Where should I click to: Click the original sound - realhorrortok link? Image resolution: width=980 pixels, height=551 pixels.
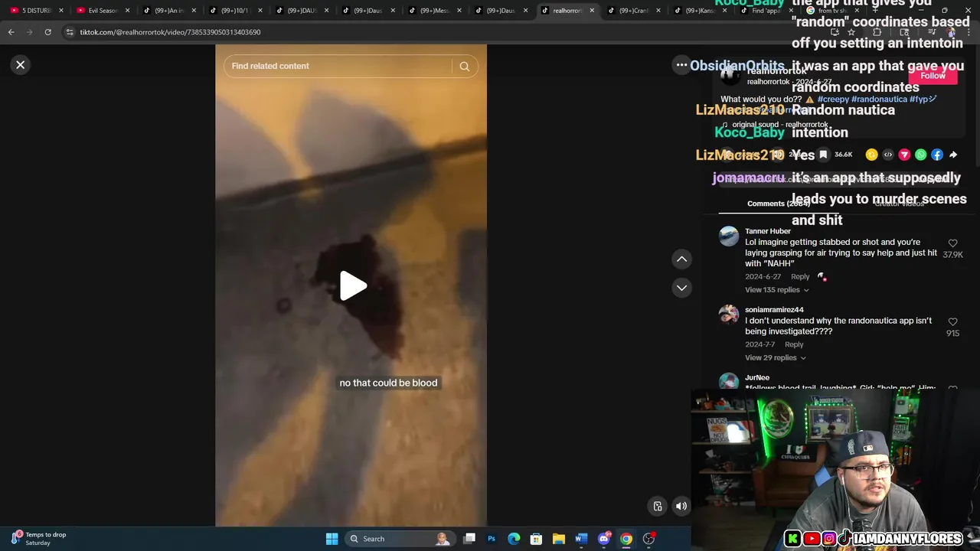(779, 125)
